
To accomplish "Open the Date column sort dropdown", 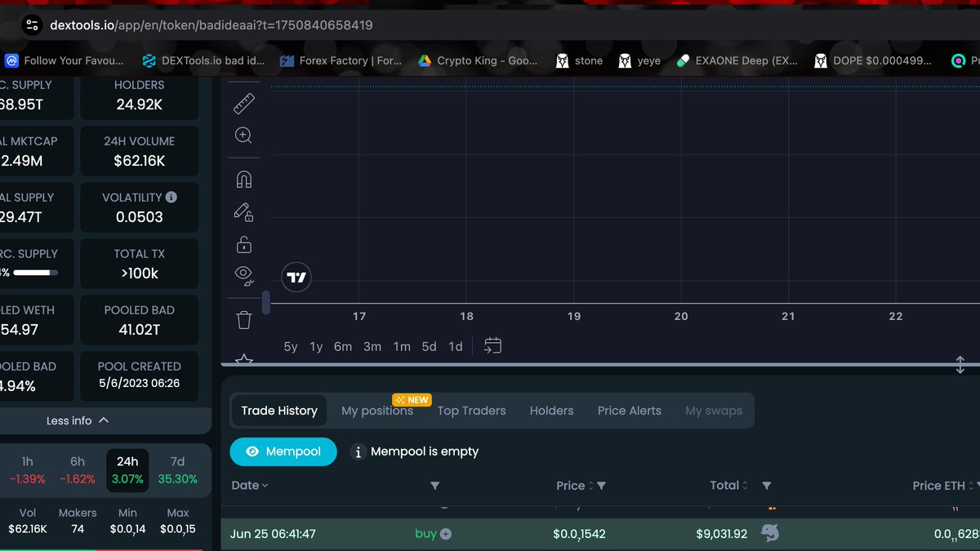I will 250,486.
